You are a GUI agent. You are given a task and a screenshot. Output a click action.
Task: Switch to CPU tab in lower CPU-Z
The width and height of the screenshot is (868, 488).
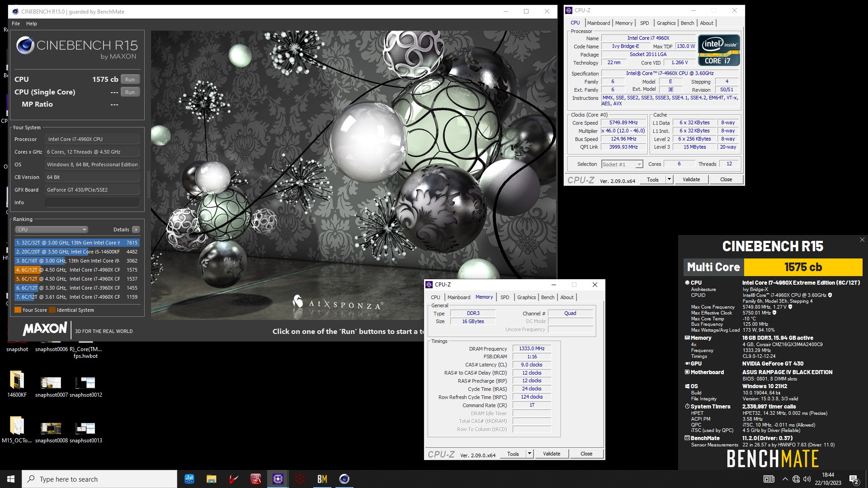[x=435, y=297]
